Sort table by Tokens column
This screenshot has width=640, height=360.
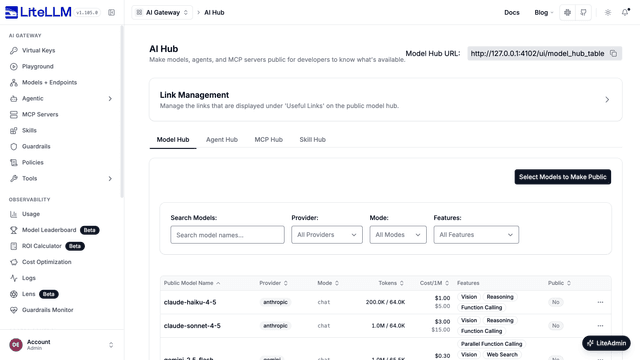click(x=391, y=283)
